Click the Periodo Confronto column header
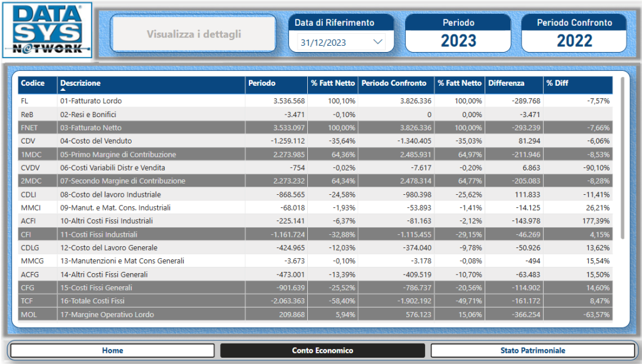The width and height of the screenshot is (642, 364). (x=394, y=83)
